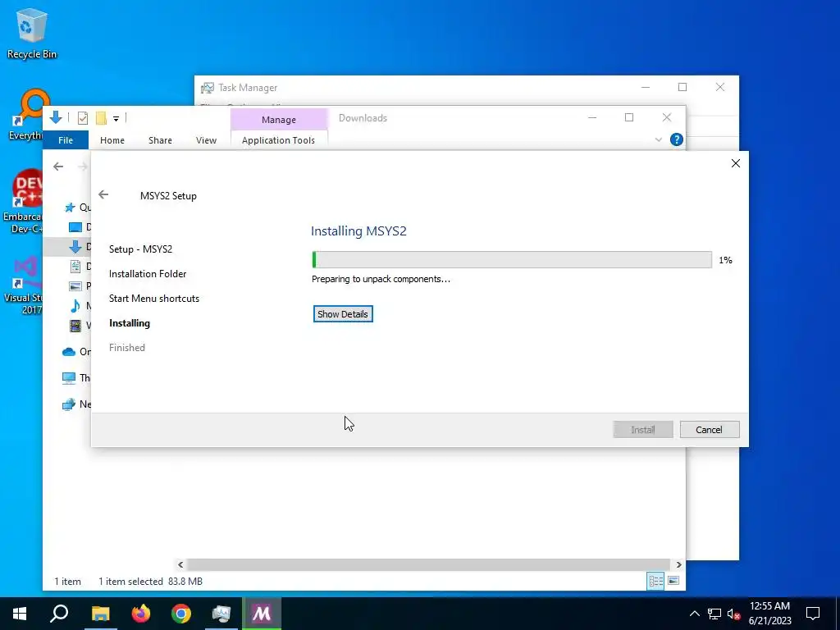This screenshot has height=630, width=840.
Task: Select the Start Menu shortcuts step
Action: click(x=154, y=299)
